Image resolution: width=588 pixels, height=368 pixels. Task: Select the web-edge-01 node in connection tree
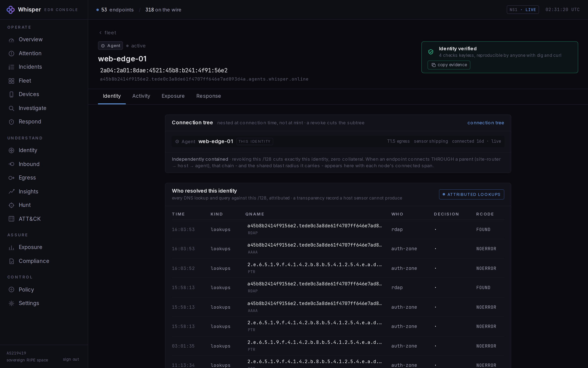pos(338,142)
